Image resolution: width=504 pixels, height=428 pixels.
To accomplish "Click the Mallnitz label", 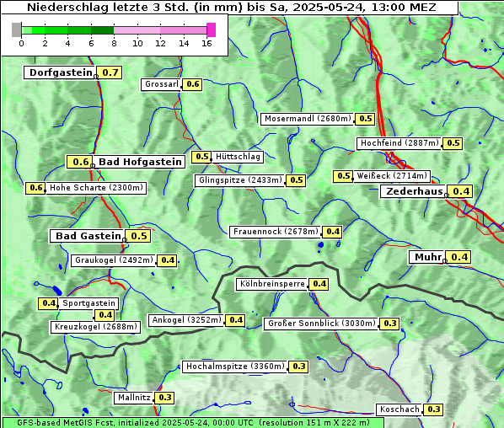I will (x=134, y=399).
